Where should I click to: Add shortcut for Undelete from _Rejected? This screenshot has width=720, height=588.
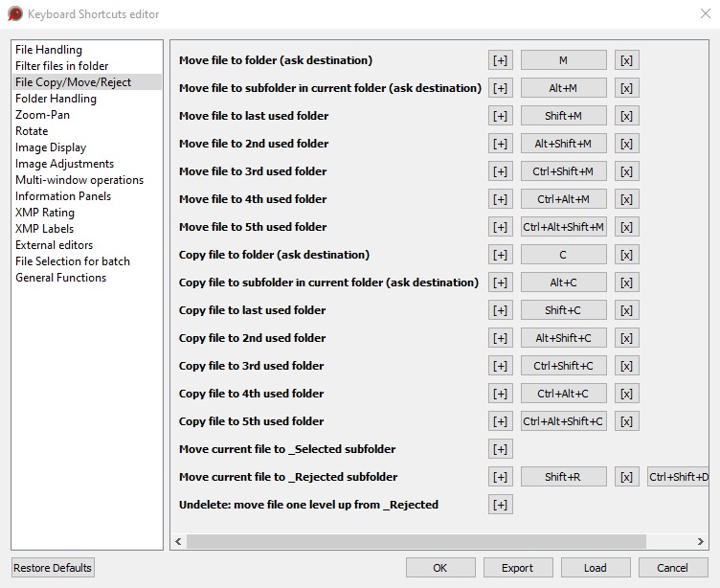click(500, 505)
